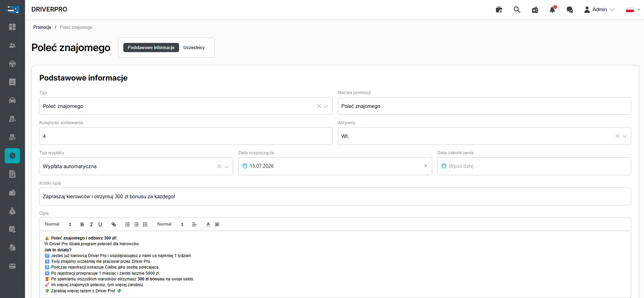The height and width of the screenshot is (298, 644).
Task: Click the Data zakończenia date field
Action: [534, 166]
